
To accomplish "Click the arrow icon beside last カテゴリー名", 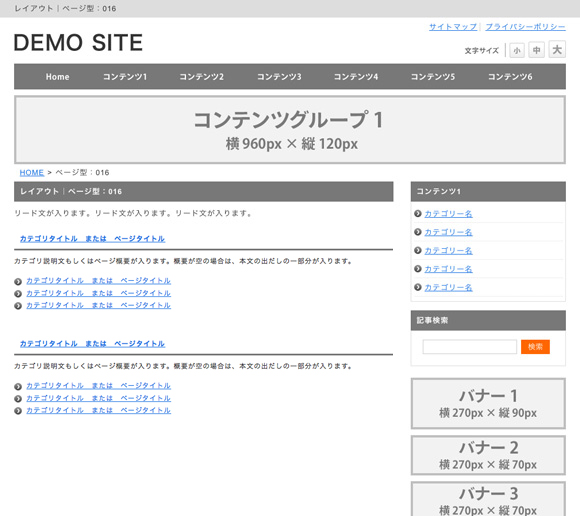I will 418,287.
